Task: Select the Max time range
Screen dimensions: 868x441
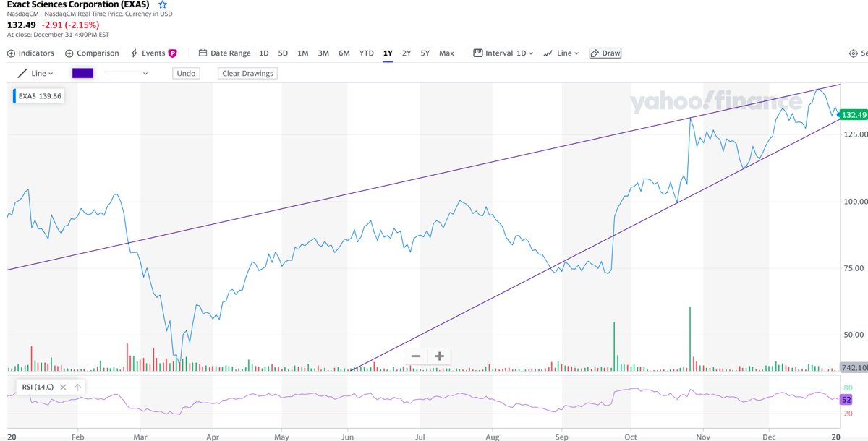Action: coord(446,53)
